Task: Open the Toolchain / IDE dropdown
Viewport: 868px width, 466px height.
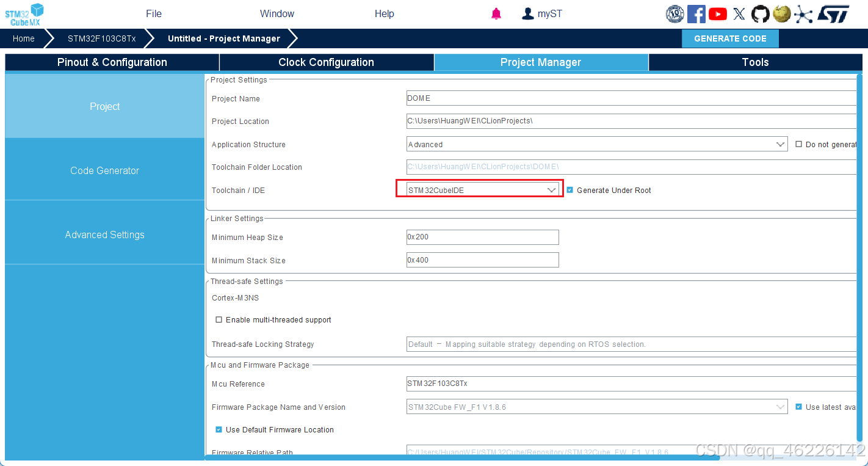Action: [x=483, y=190]
